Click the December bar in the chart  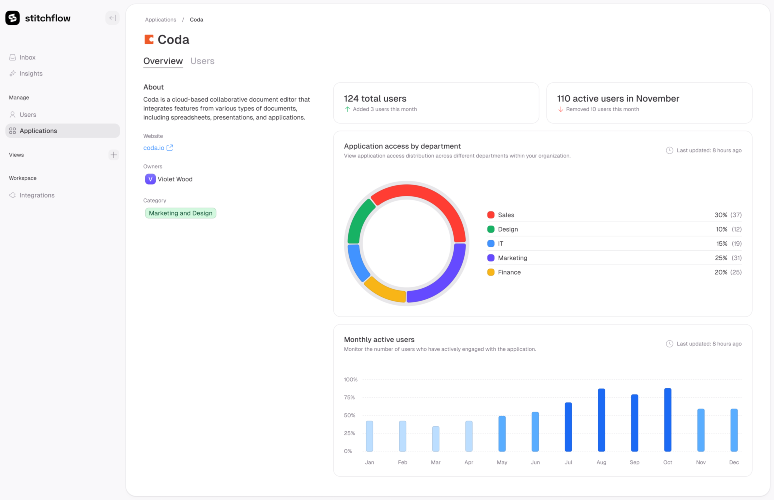(734, 430)
